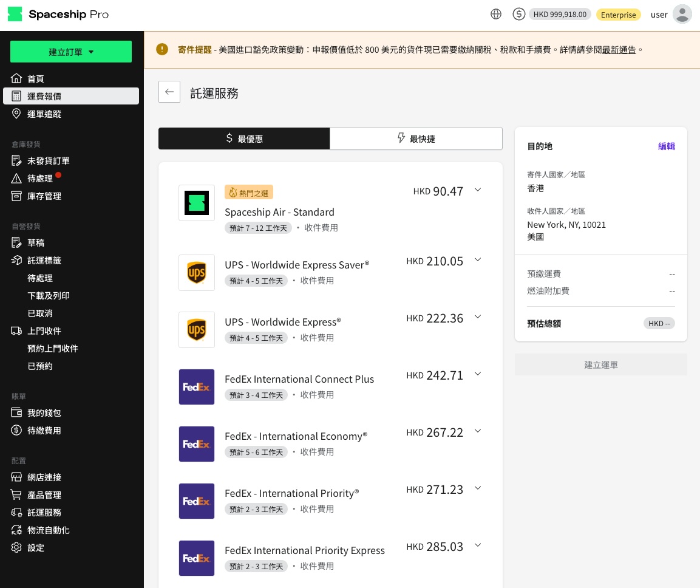Expand UPS Worldwide Express Saver chevron
The height and width of the screenshot is (588, 700).
[x=478, y=259]
